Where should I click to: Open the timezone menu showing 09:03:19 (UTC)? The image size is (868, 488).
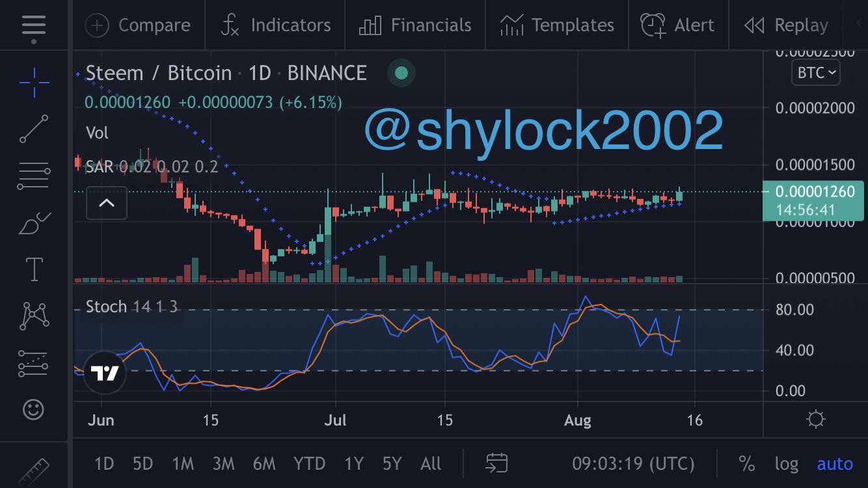coord(633,464)
